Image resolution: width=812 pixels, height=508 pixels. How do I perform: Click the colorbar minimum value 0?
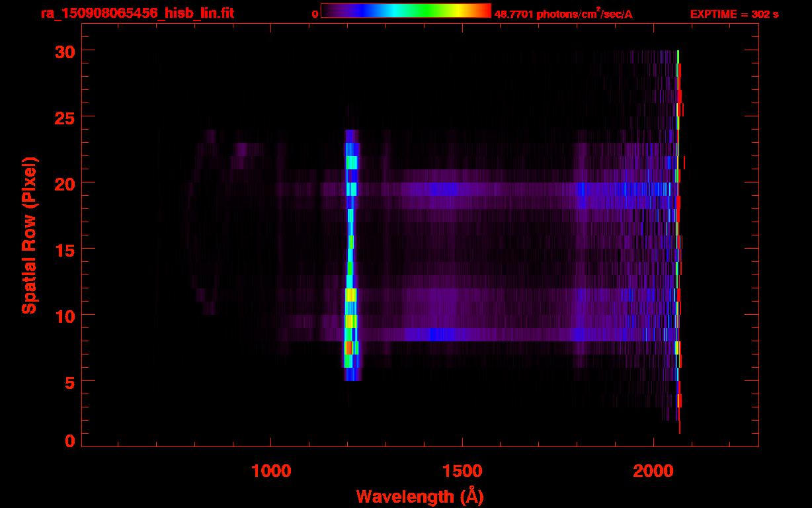click(315, 14)
